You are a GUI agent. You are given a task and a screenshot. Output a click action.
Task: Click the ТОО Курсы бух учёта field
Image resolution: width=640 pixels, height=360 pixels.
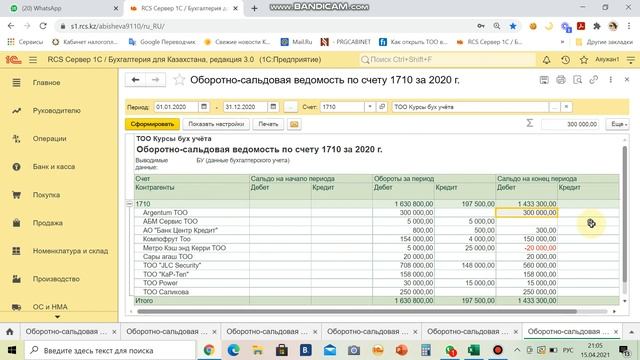tap(470, 107)
